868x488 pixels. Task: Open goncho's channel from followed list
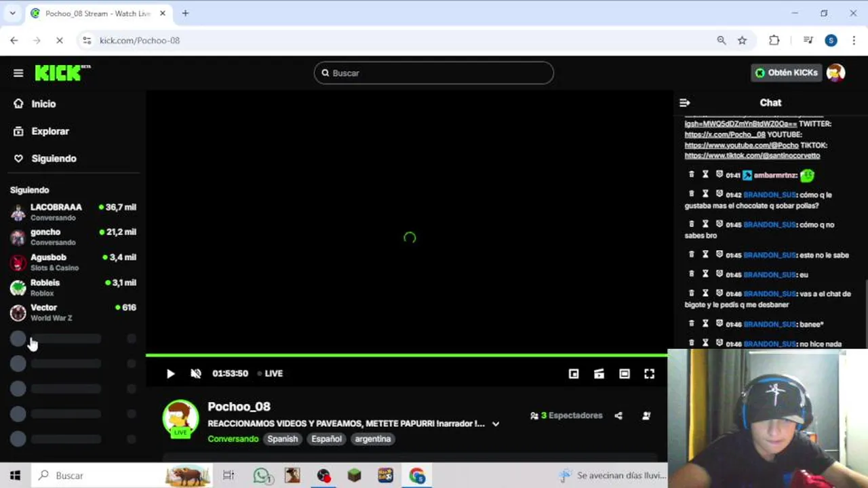point(73,237)
